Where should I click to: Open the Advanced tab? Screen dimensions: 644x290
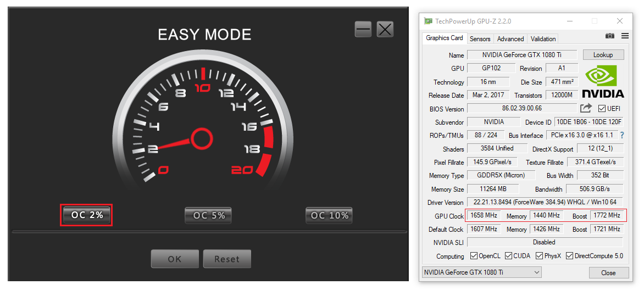510,38
